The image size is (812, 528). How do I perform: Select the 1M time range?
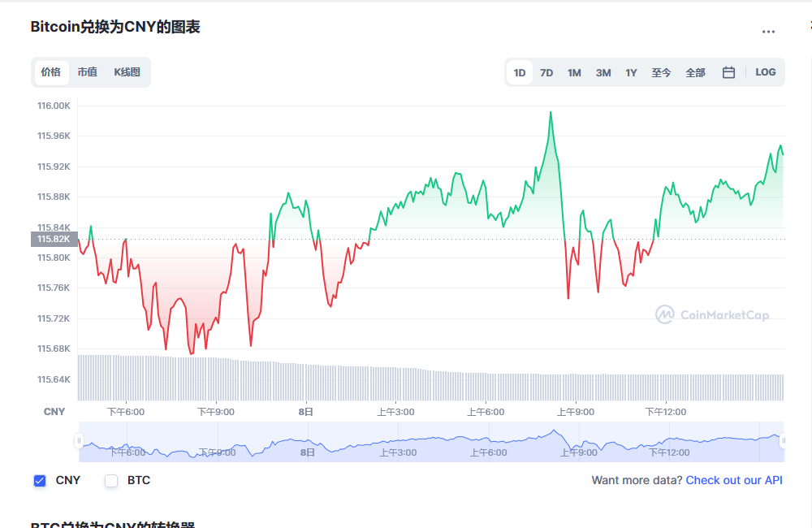(574, 72)
